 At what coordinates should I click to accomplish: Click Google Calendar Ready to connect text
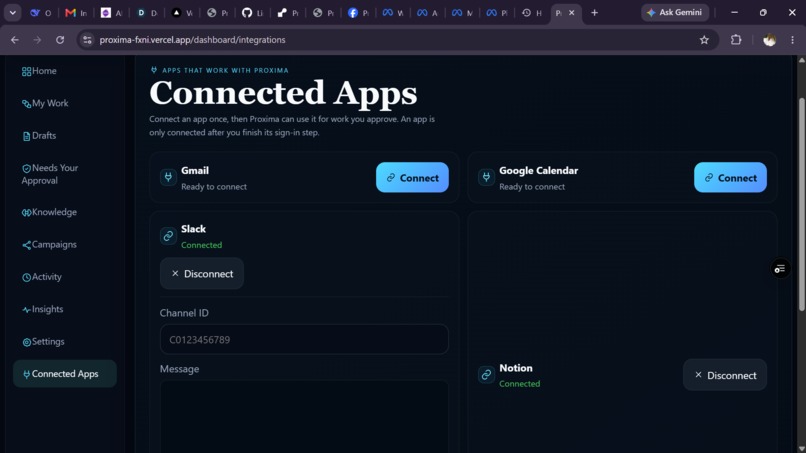pos(532,187)
